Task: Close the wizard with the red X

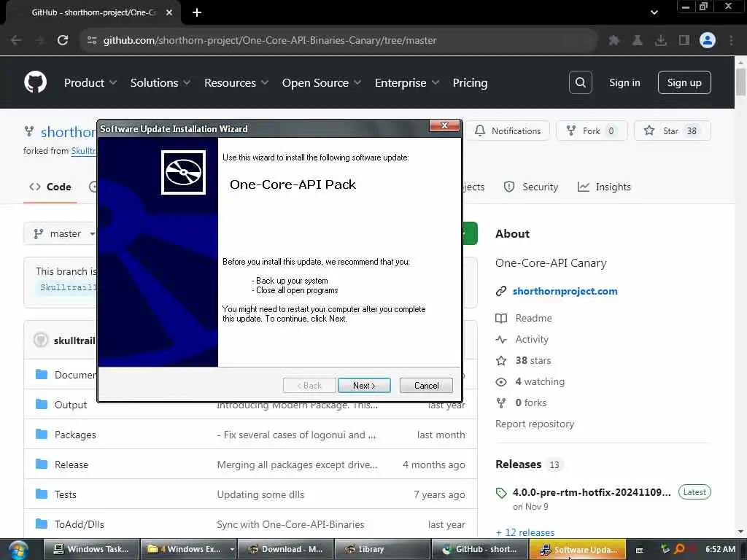Action: tap(444, 125)
